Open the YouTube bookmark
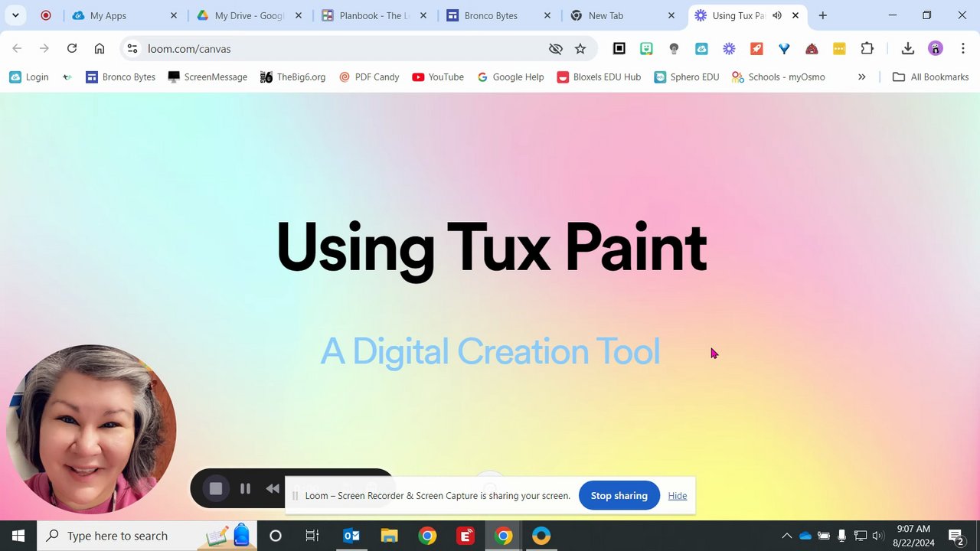 [x=438, y=77]
